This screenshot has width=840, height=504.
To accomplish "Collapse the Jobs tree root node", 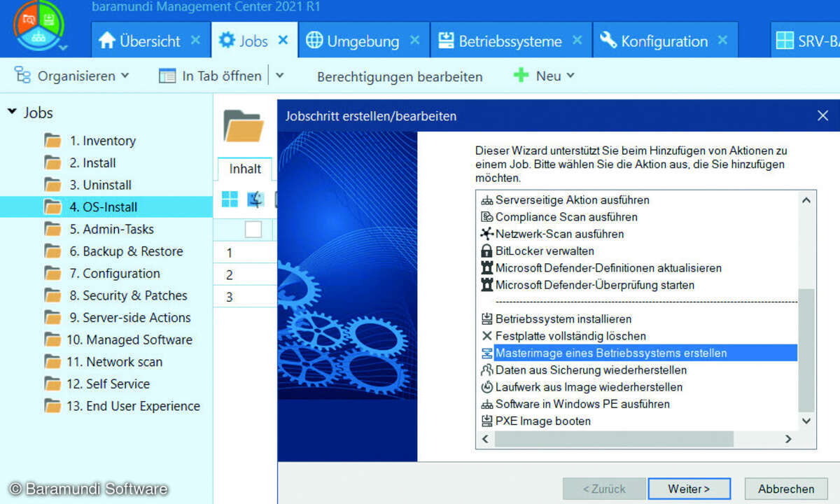I will coord(12,112).
